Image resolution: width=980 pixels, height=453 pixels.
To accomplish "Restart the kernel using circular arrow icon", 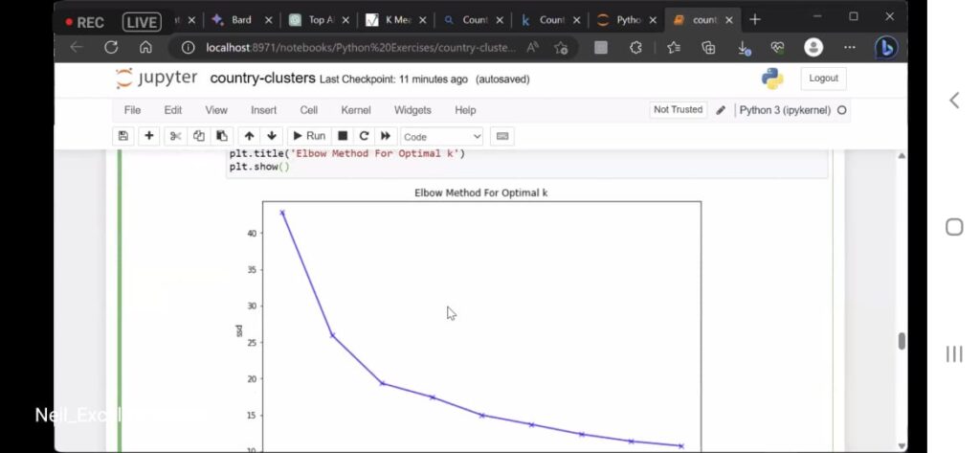I will pyautogui.click(x=364, y=136).
